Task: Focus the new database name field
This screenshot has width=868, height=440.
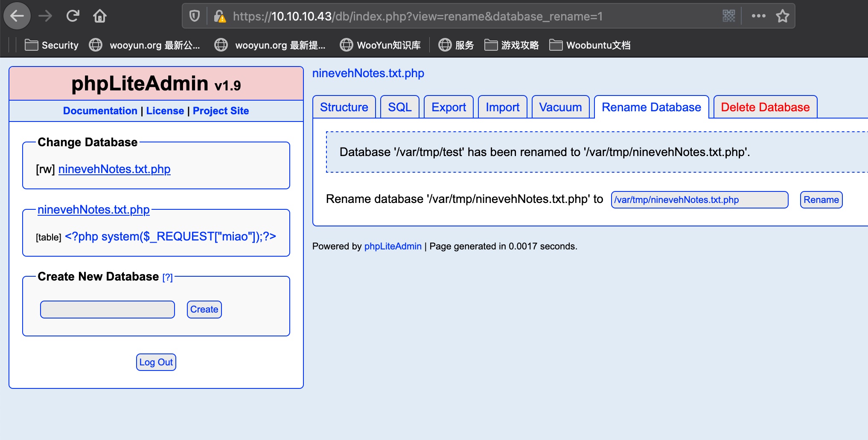Action: click(x=108, y=310)
